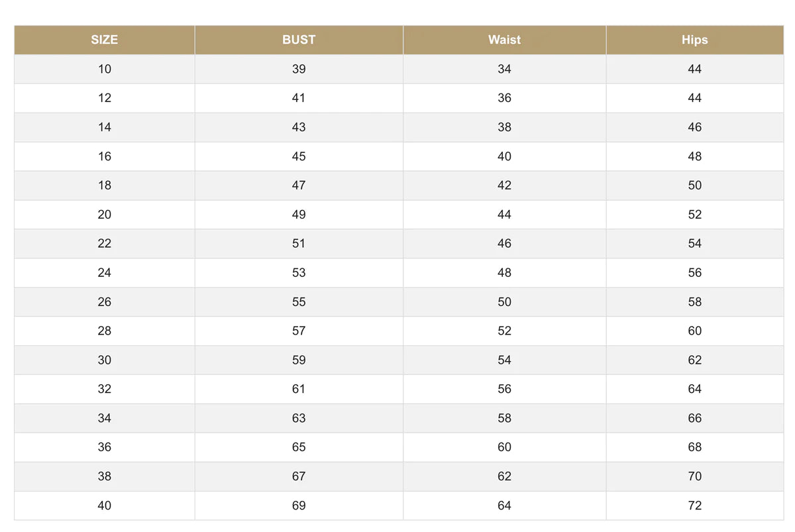Select the size 16 cell
795x532 pixels.
click(x=105, y=156)
